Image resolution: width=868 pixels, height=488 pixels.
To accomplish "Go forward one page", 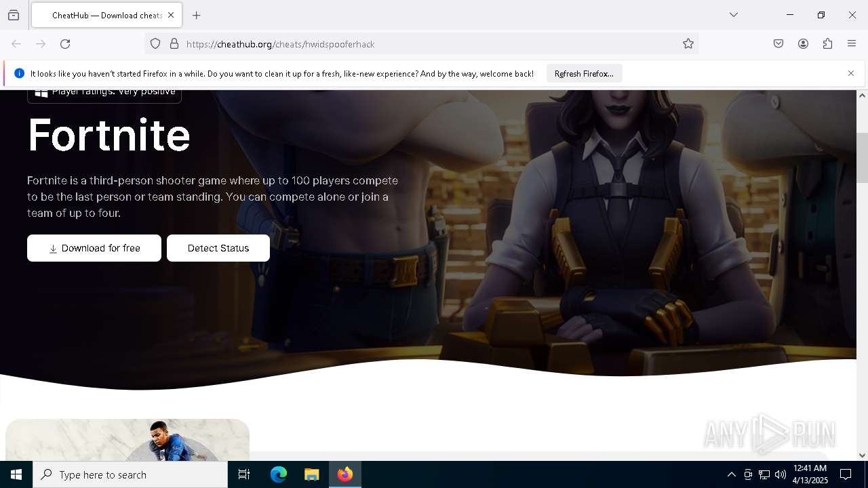I will [41, 44].
